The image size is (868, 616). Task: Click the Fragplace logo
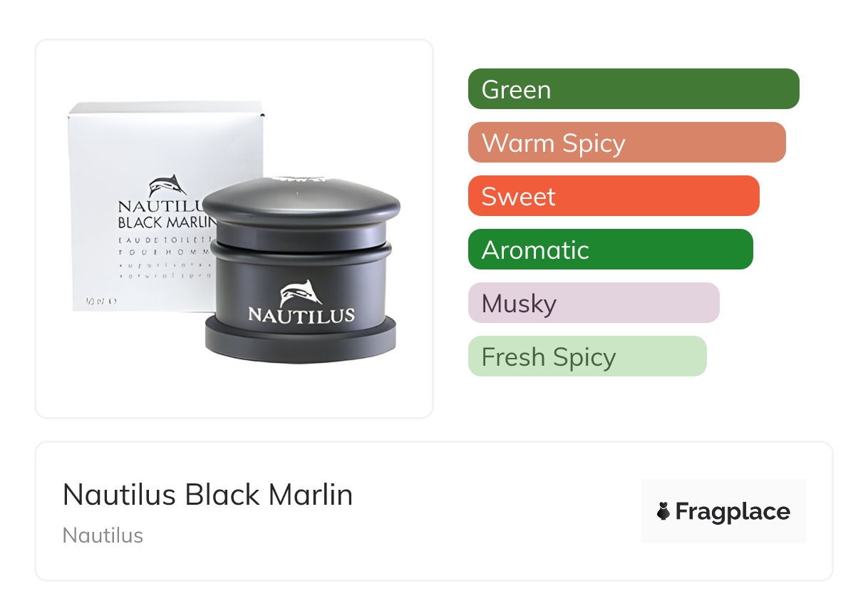point(723,511)
